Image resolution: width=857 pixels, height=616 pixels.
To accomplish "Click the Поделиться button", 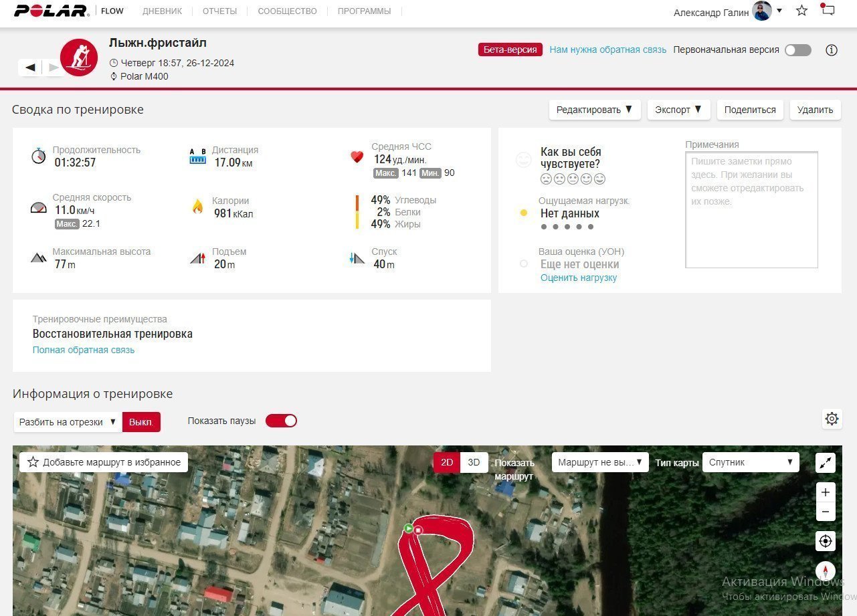I will tap(750, 110).
